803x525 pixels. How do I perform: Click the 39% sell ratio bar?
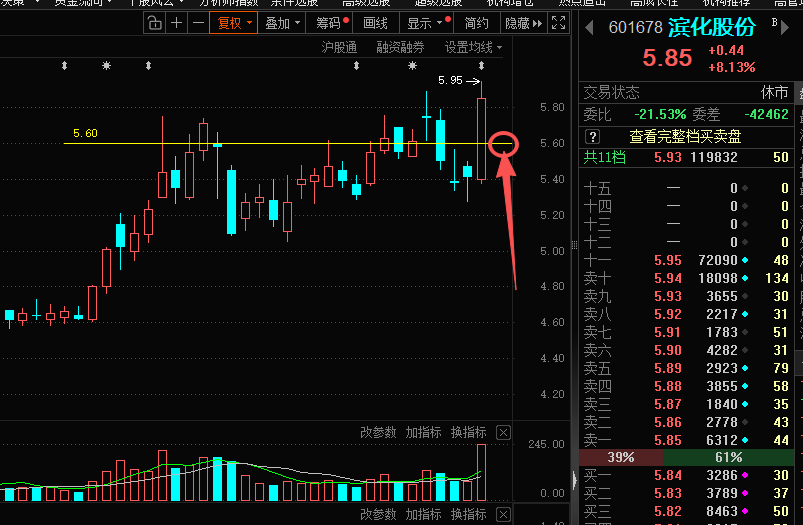pyautogui.click(x=621, y=457)
